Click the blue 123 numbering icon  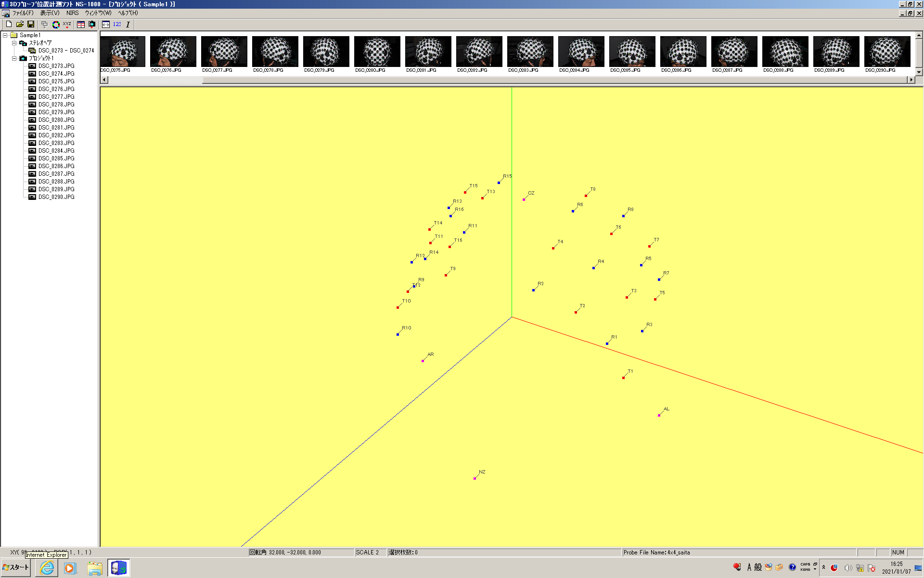[x=117, y=24]
